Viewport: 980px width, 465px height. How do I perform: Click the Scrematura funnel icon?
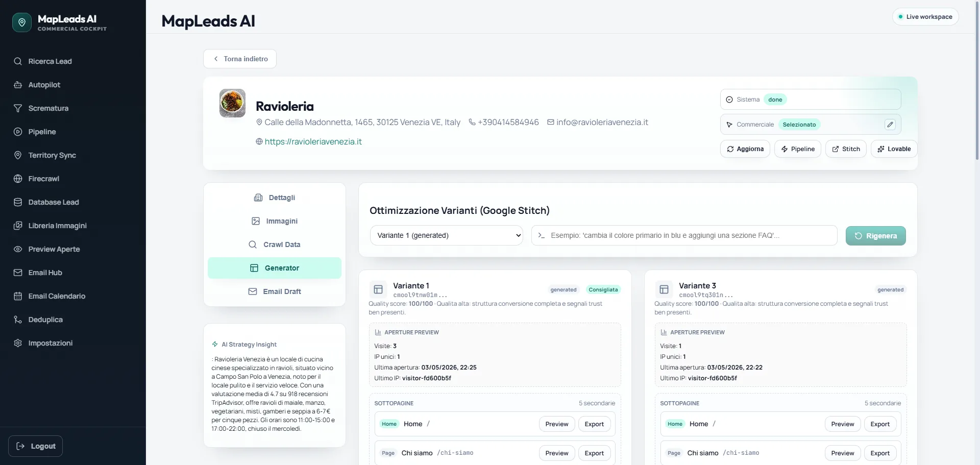tap(18, 108)
